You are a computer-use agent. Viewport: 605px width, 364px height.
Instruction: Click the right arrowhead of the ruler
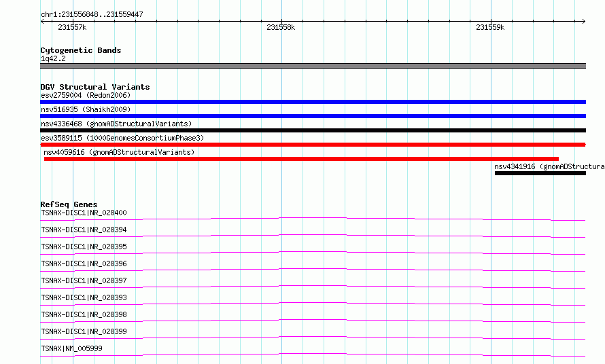(584, 22)
